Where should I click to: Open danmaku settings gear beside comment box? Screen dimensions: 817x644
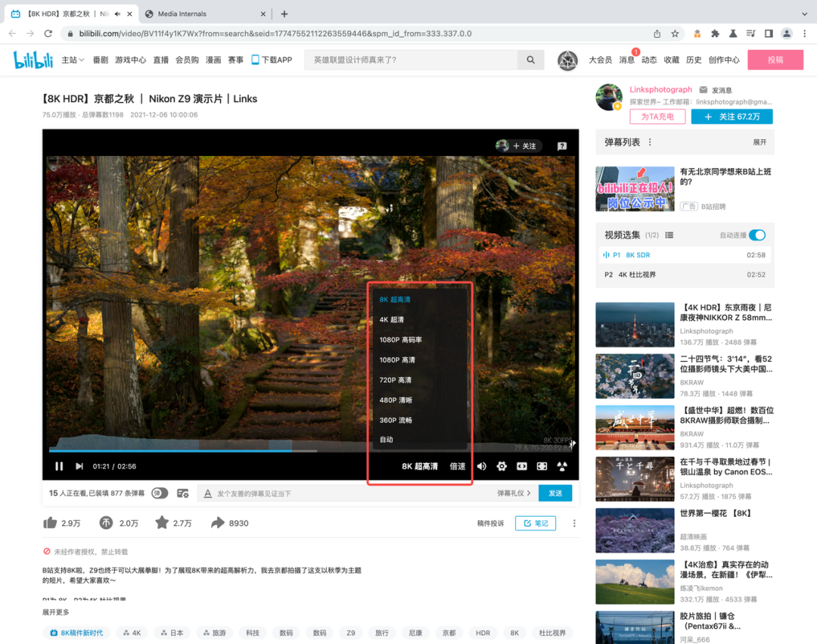click(182, 493)
